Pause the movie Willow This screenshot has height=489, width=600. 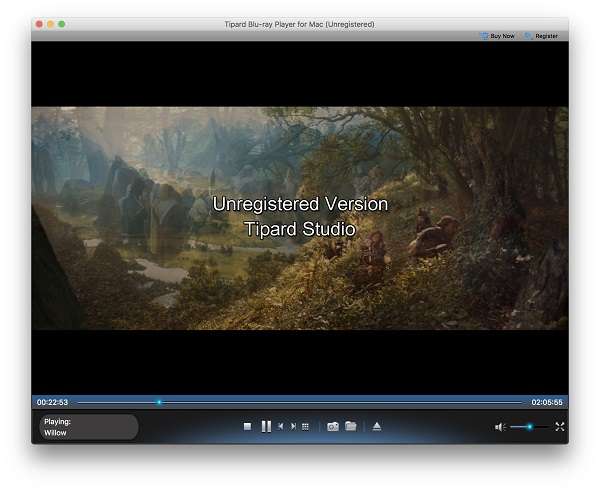tap(266, 426)
